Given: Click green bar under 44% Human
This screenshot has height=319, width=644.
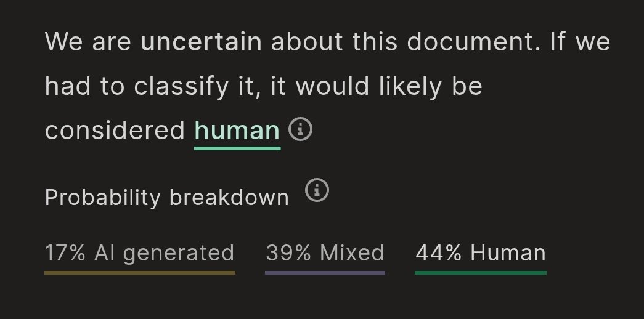Looking at the screenshot, I should (x=481, y=272).
